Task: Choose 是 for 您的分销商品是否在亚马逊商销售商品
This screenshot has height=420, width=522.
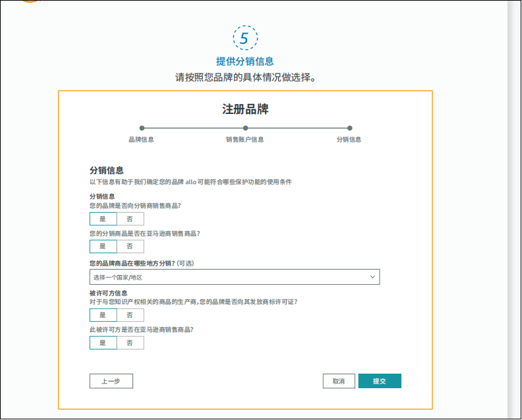Action: (103, 246)
